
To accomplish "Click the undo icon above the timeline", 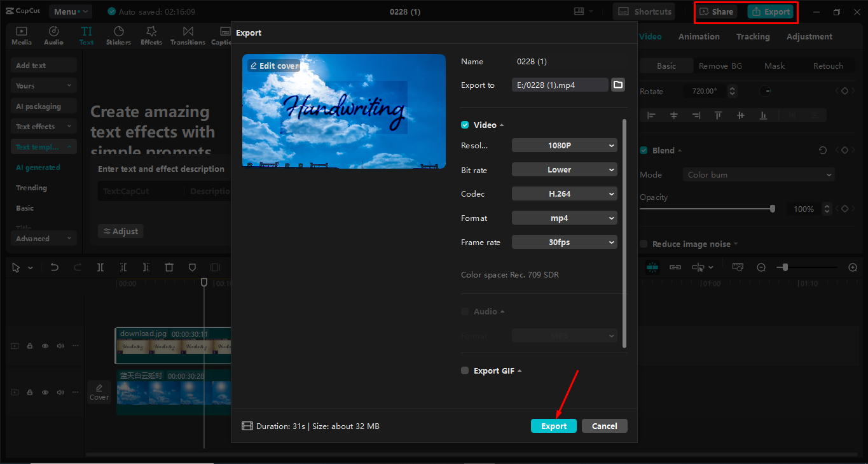I will pos(53,267).
